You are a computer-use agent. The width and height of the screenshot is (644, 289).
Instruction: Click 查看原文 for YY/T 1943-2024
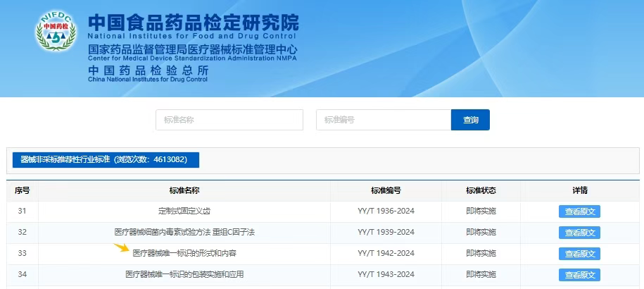point(579,275)
